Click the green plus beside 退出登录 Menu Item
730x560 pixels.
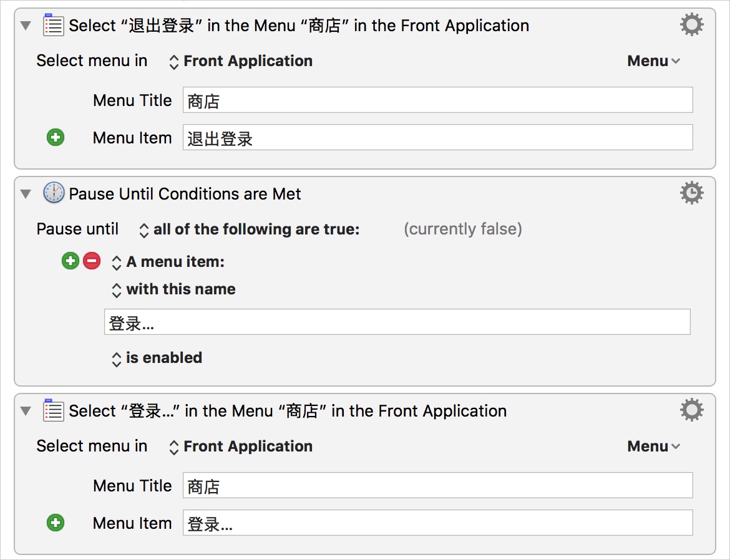click(x=56, y=137)
